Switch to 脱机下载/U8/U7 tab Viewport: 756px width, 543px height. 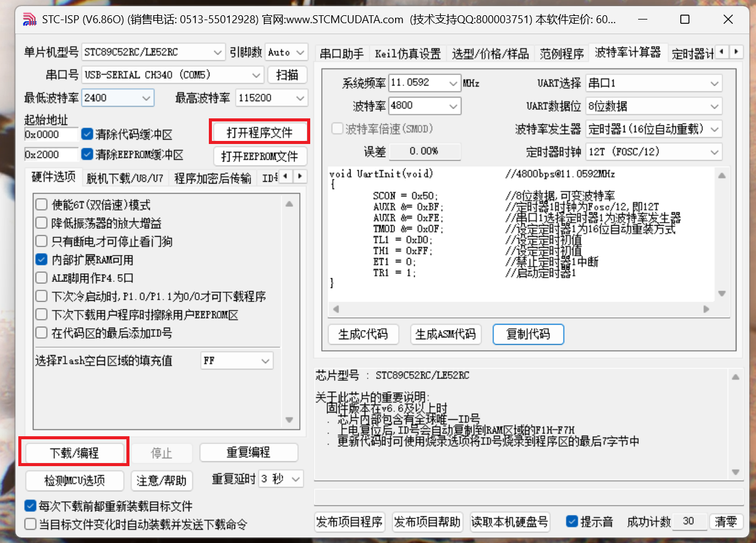[125, 178]
